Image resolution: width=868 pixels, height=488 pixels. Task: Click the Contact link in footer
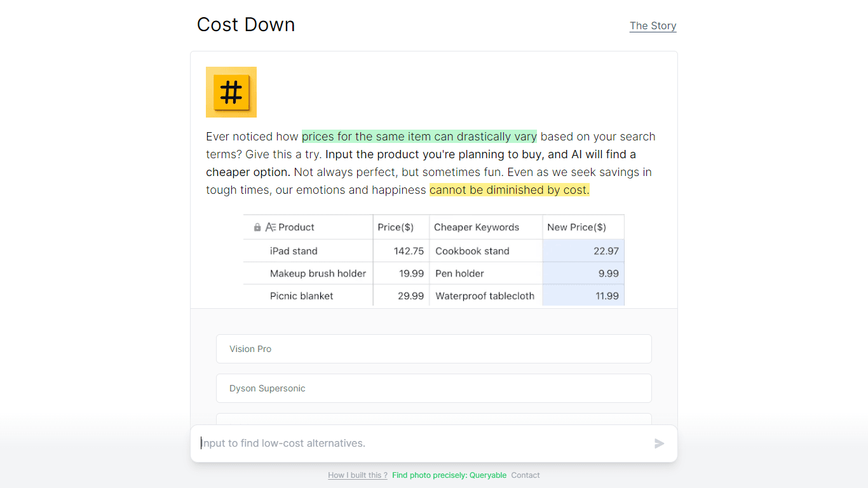[526, 475]
